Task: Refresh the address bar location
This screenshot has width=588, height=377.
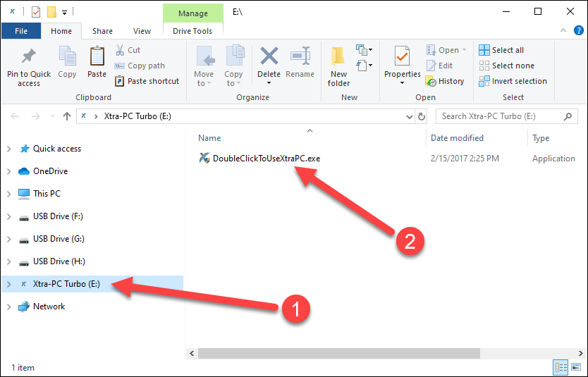Action: coord(422,116)
